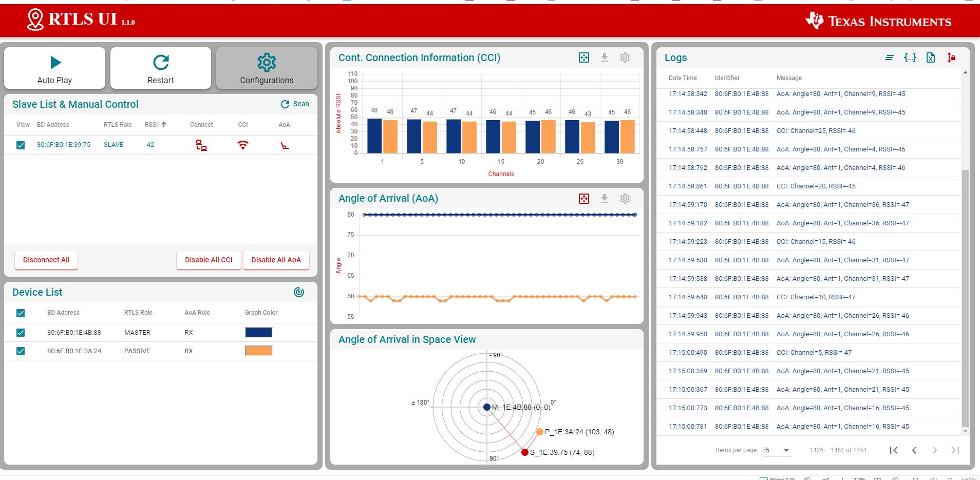Viewport: 980px width, 480px height.
Task: Select the log entry at 17:14:59:223
Action: click(808, 242)
